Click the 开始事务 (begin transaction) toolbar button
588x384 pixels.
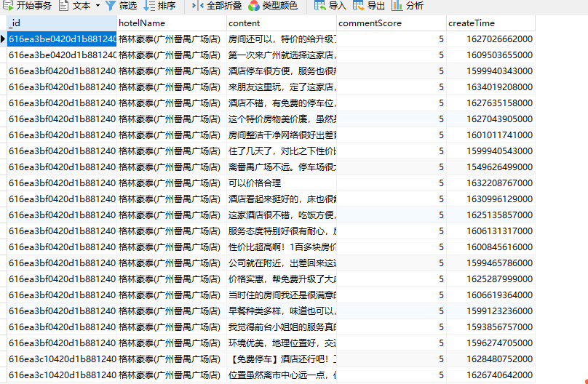28,6
